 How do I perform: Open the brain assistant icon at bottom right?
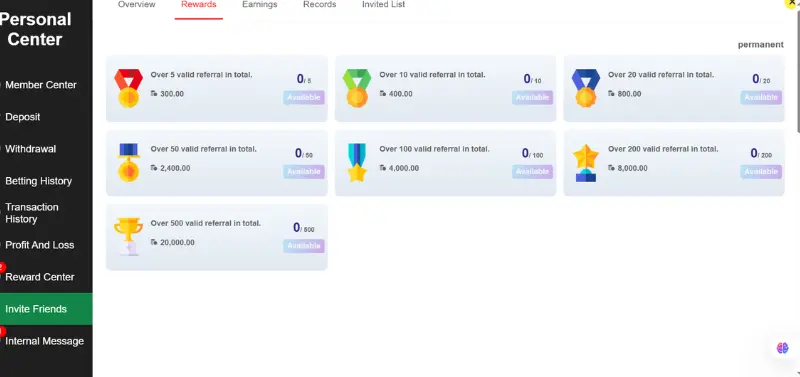782,348
